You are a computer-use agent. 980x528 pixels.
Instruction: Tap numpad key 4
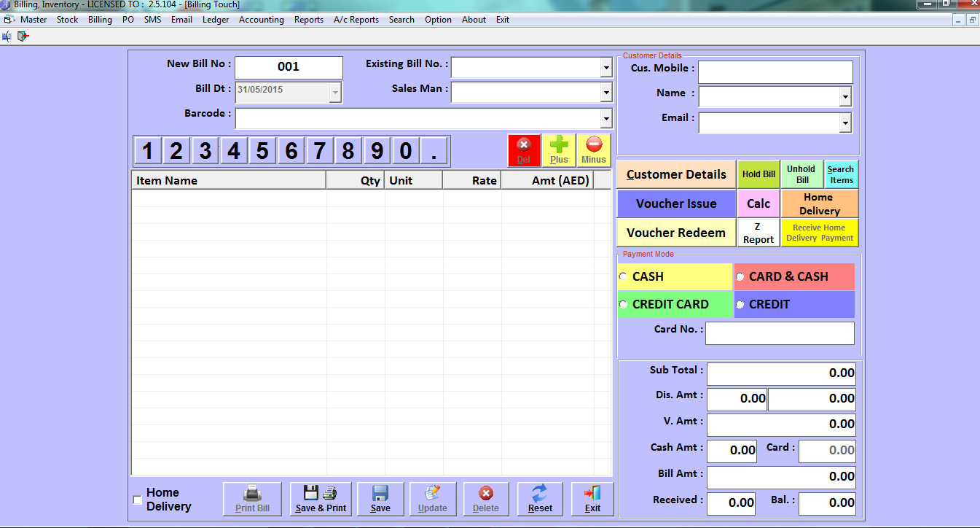(x=234, y=151)
